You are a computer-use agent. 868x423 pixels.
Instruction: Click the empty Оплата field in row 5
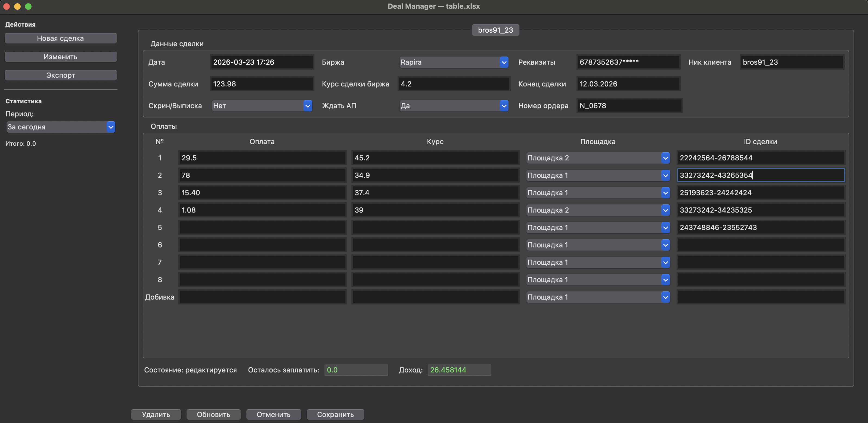click(x=262, y=227)
